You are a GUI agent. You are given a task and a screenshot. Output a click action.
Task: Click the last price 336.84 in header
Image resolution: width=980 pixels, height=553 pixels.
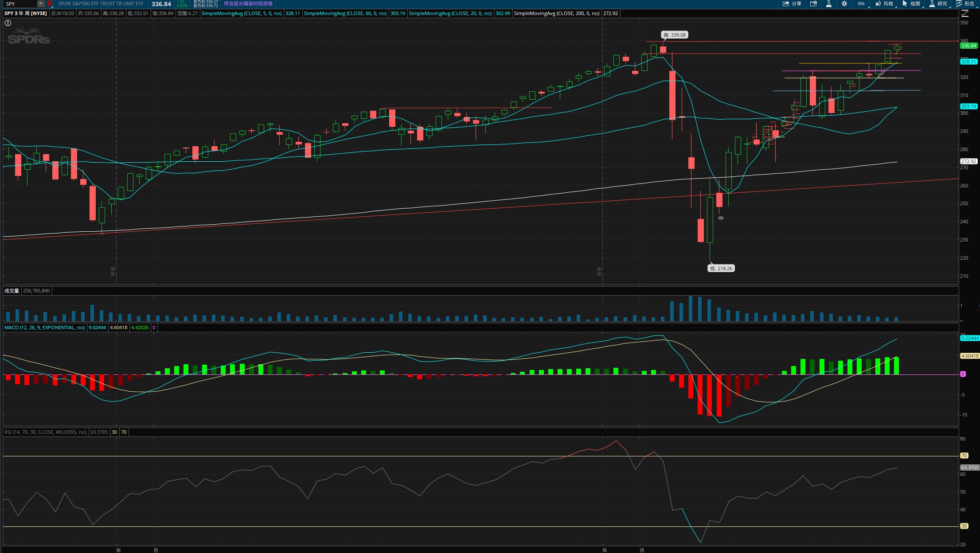161,4
